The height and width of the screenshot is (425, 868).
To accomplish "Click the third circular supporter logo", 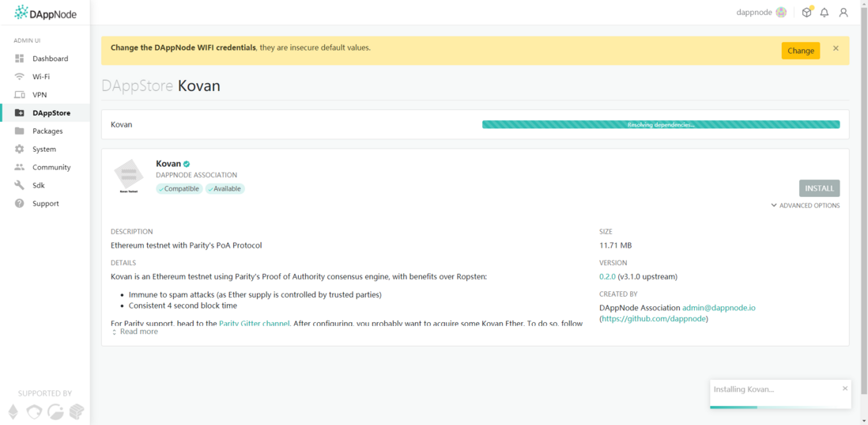I will 55,411.
